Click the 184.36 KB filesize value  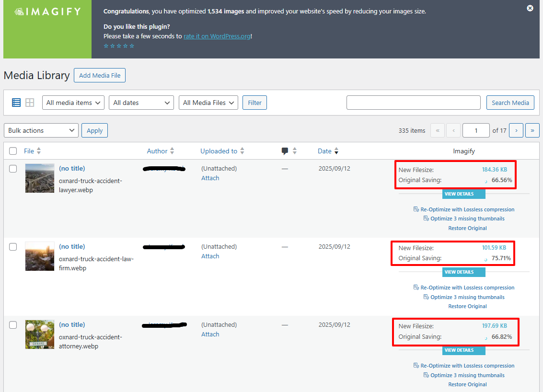495,170
